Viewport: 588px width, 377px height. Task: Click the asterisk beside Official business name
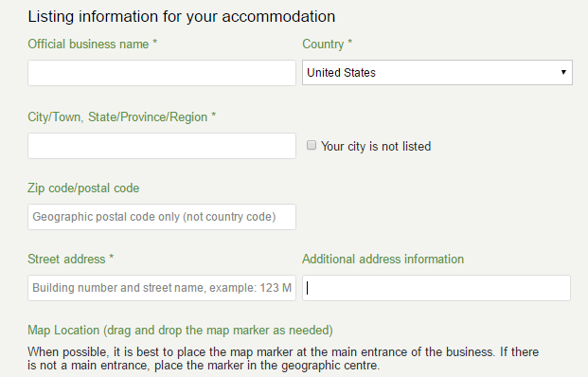154,42
